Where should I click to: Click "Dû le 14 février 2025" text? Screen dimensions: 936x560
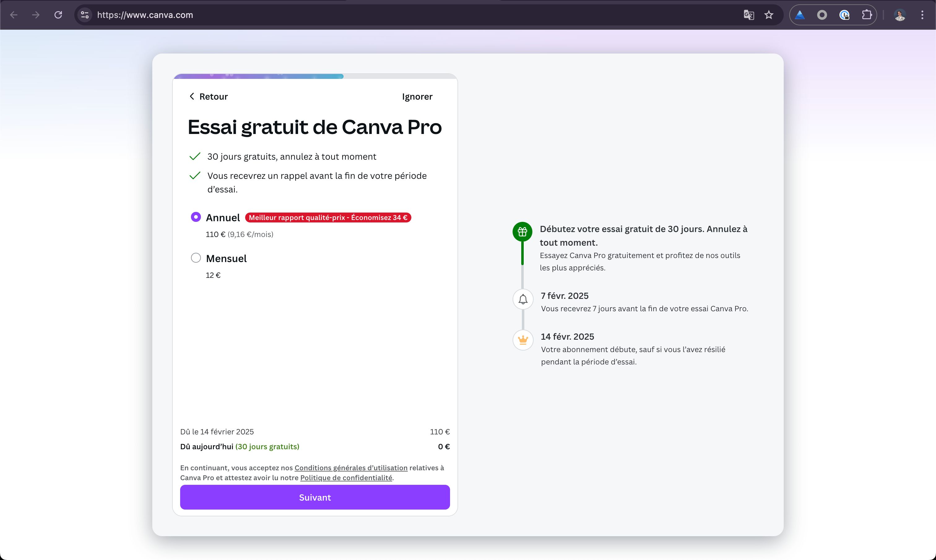point(217,432)
